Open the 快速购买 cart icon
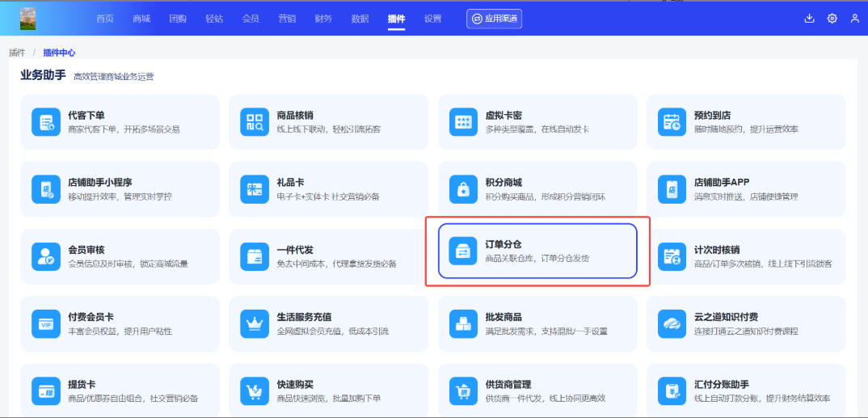Image resolution: width=868 pixels, height=418 pixels. point(255,391)
